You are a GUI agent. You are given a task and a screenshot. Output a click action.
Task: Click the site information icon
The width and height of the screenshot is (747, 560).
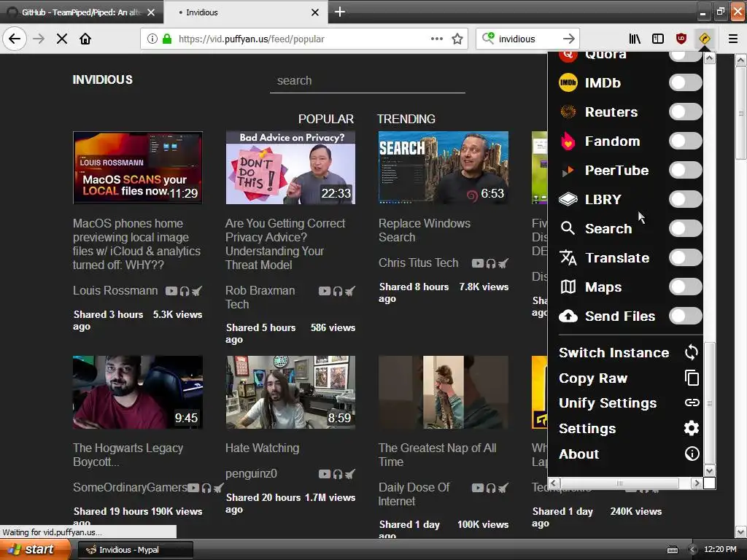click(x=152, y=39)
